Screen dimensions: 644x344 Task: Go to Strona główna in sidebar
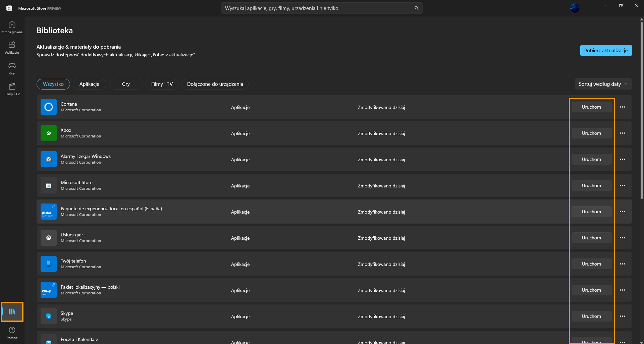tap(12, 27)
